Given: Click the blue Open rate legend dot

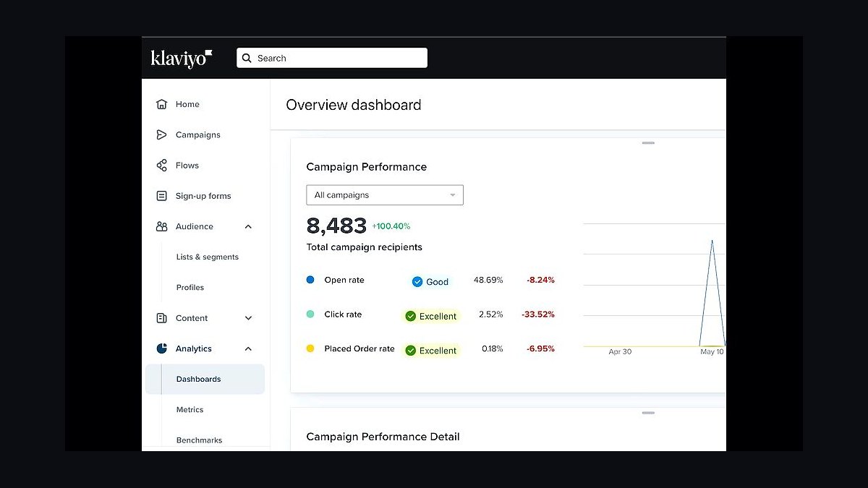Looking at the screenshot, I should pos(310,279).
